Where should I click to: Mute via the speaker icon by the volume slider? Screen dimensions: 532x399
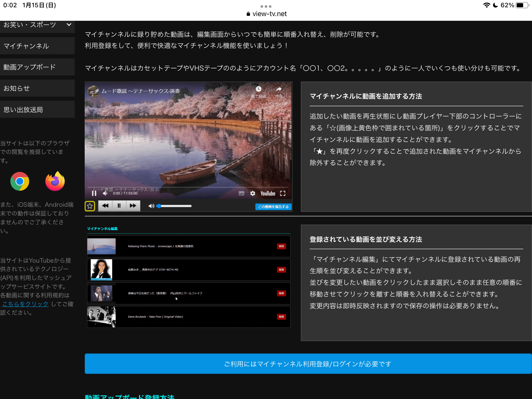(x=151, y=206)
